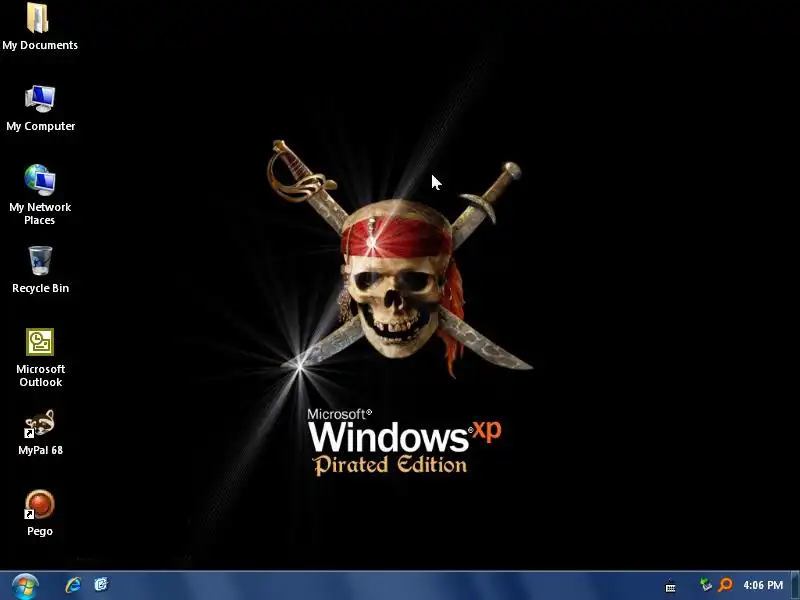
Task: Click the "Recycle Bin" label text
Action: click(x=40, y=288)
